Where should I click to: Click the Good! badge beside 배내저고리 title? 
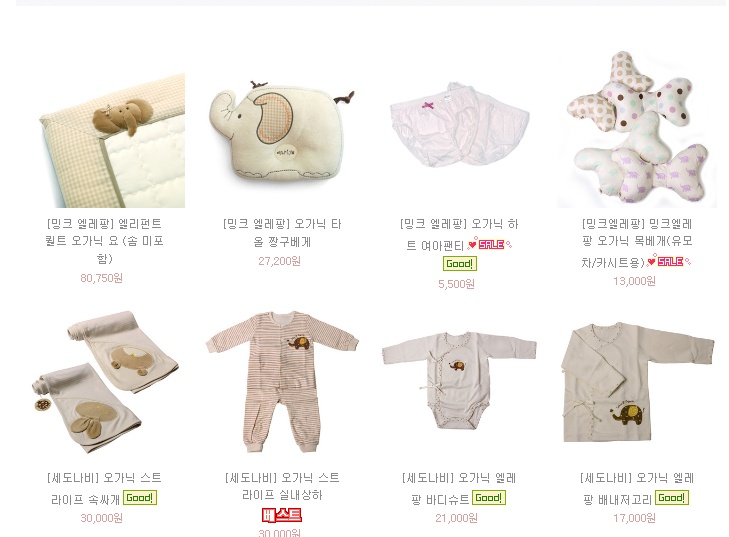(672, 498)
